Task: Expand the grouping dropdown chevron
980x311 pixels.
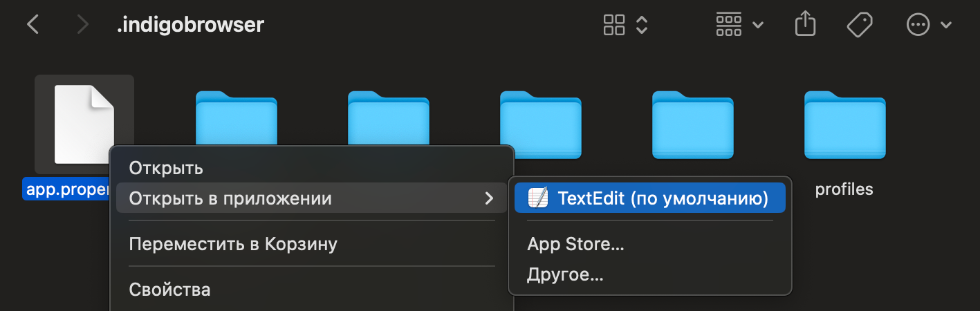Action: tap(758, 26)
